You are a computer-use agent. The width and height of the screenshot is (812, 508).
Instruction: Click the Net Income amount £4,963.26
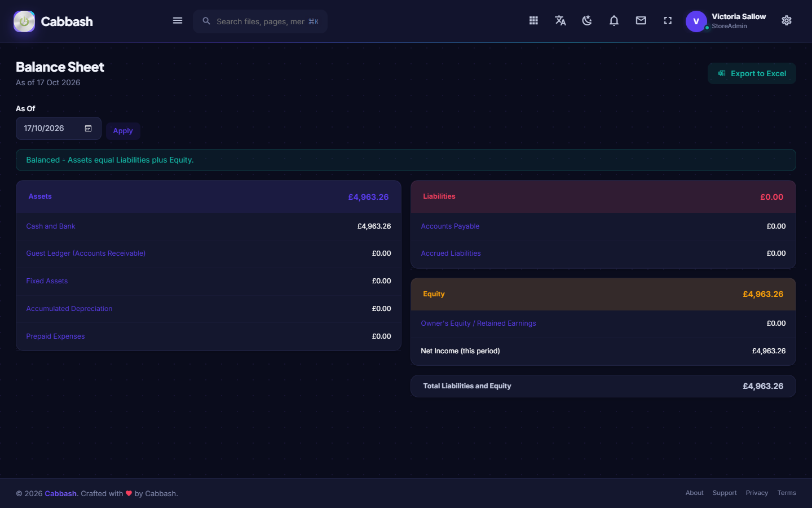click(769, 351)
